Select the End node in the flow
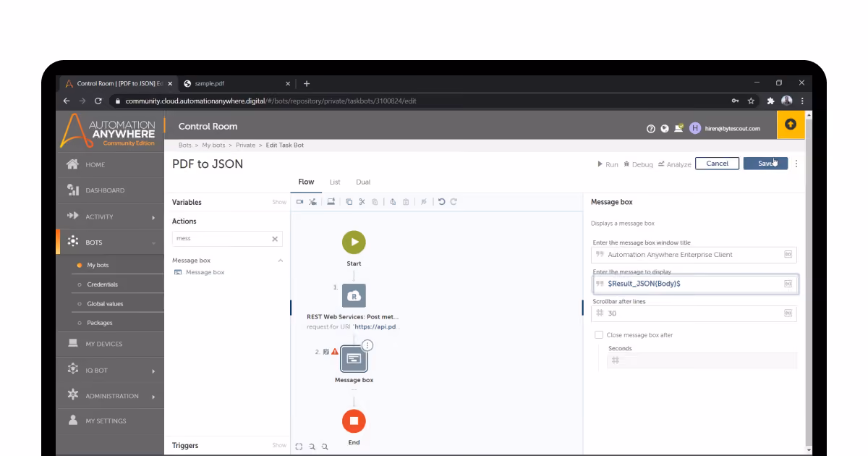The width and height of the screenshot is (868, 456). point(354,421)
